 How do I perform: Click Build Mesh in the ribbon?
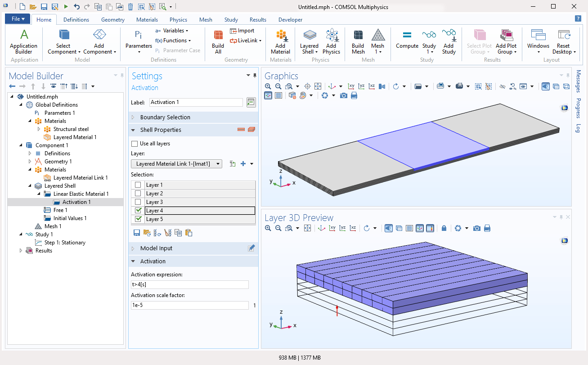(x=358, y=41)
